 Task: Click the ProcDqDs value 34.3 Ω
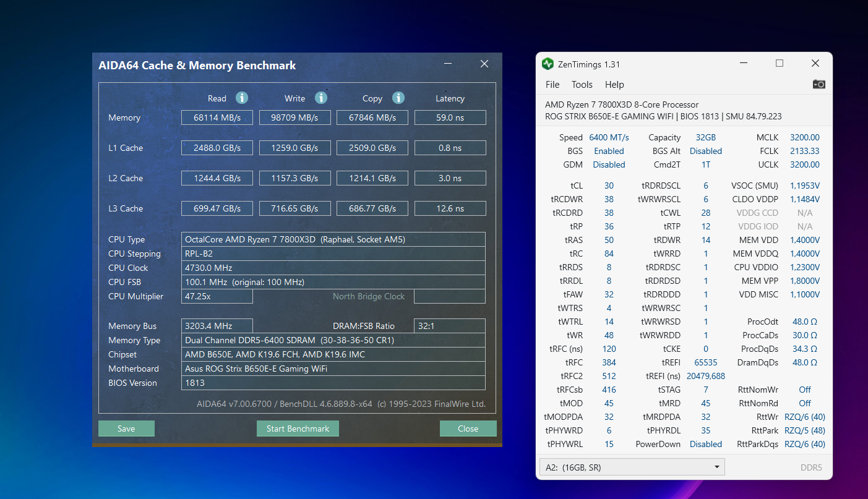click(804, 349)
